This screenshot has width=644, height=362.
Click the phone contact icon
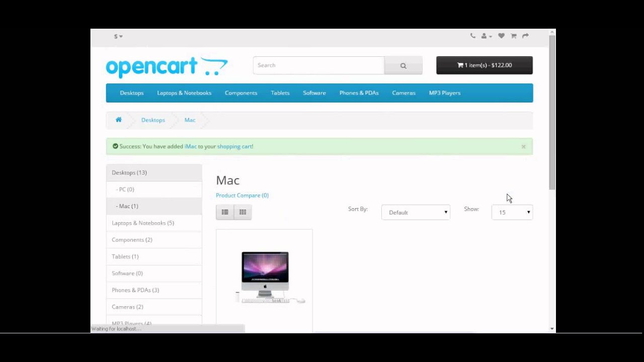(x=472, y=36)
